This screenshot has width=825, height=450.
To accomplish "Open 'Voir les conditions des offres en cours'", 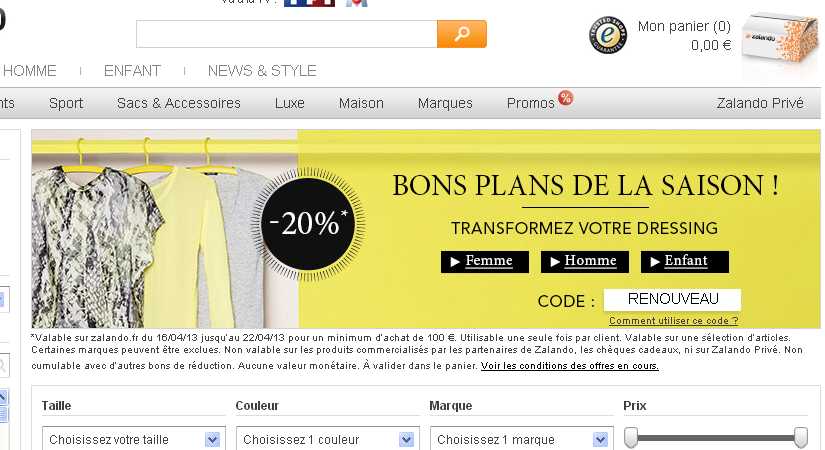I will 570,366.
